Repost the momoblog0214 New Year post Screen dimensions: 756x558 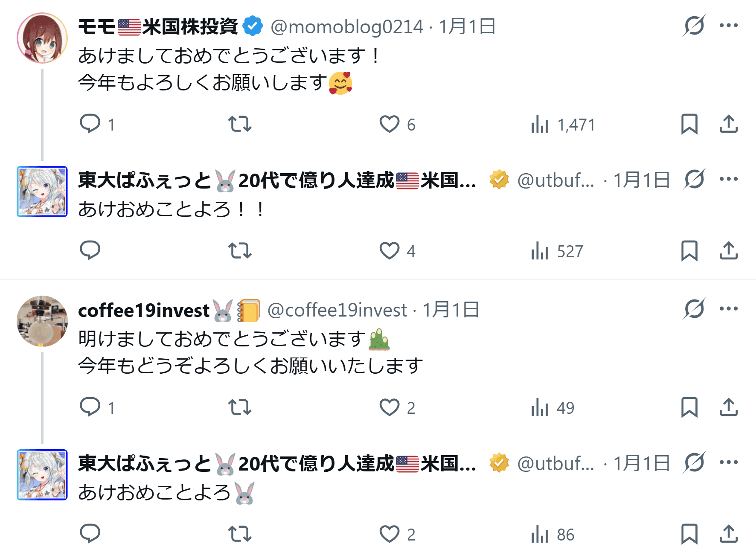(x=240, y=124)
